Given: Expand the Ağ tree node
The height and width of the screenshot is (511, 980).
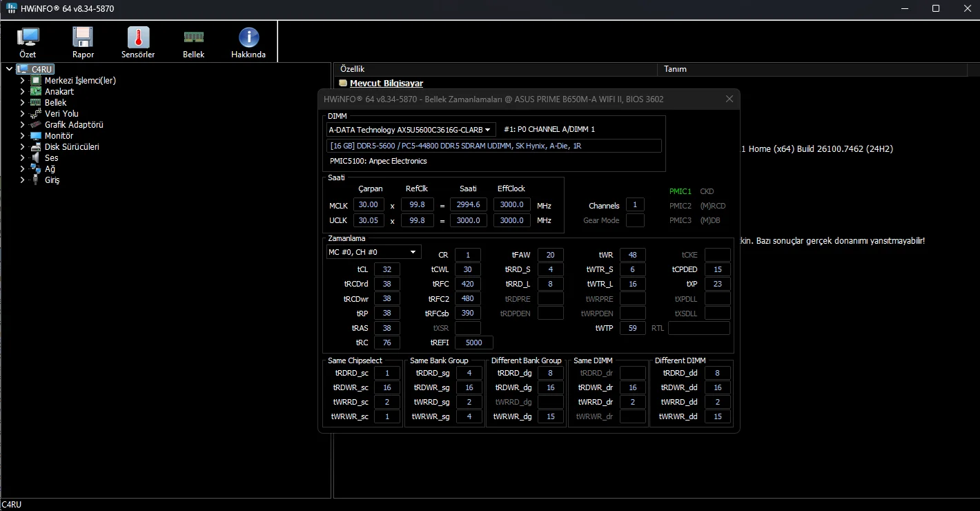Looking at the screenshot, I should pyautogui.click(x=22, y=168).
